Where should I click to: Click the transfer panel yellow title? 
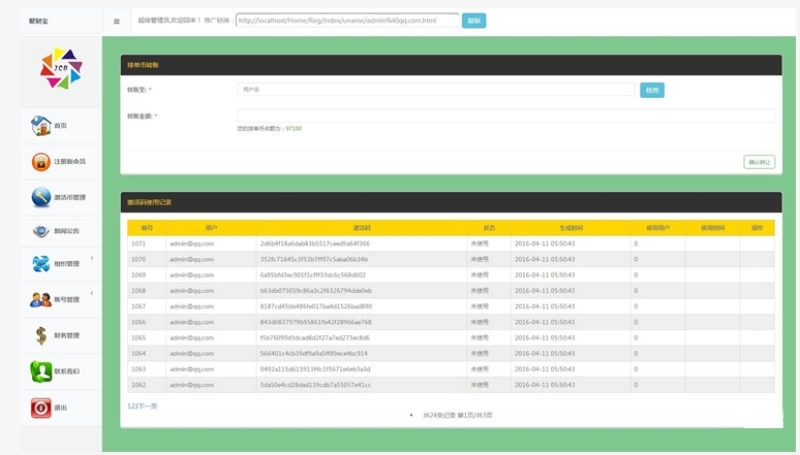coord(143,65)
